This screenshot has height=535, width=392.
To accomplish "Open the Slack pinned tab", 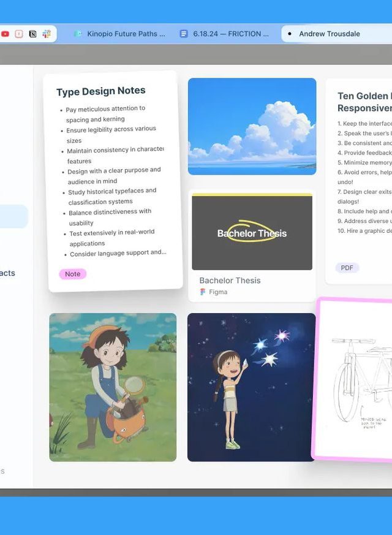I will (x=47, y=34).
